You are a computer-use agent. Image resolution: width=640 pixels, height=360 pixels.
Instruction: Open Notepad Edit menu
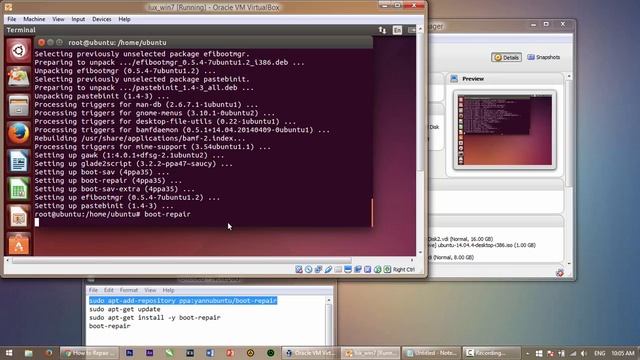[x=109, y=290]
